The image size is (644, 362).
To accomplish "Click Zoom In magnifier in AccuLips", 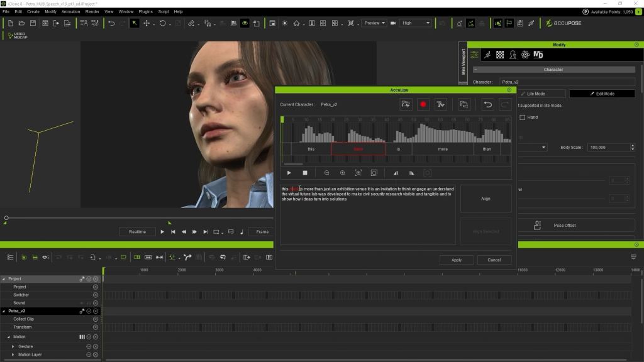I will coord(342,173).
